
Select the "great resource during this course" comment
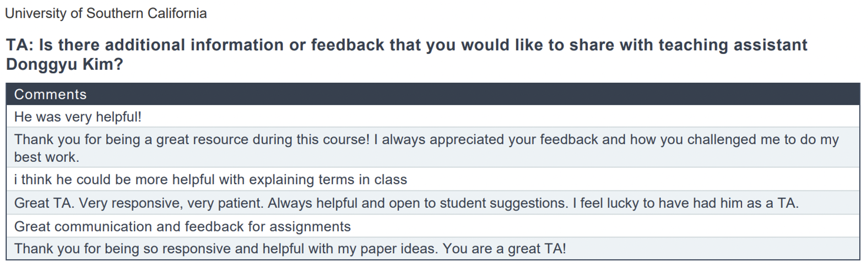click(433, 148)
